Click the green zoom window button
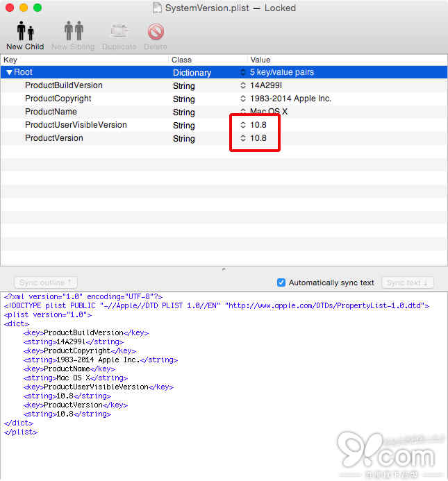This screenshot has height=481, width=448. tap(38, 8)
